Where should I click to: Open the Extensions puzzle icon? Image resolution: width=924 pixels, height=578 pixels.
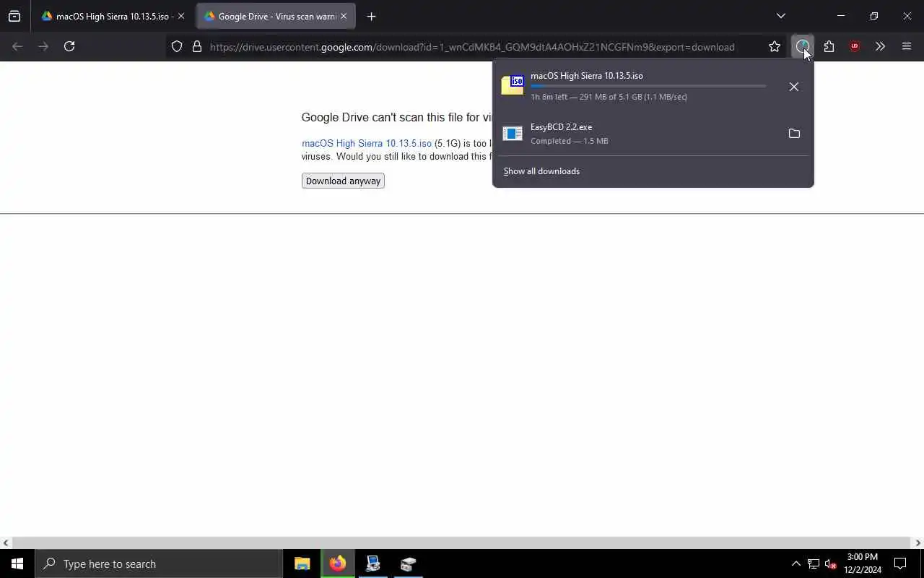coord(829,47)
